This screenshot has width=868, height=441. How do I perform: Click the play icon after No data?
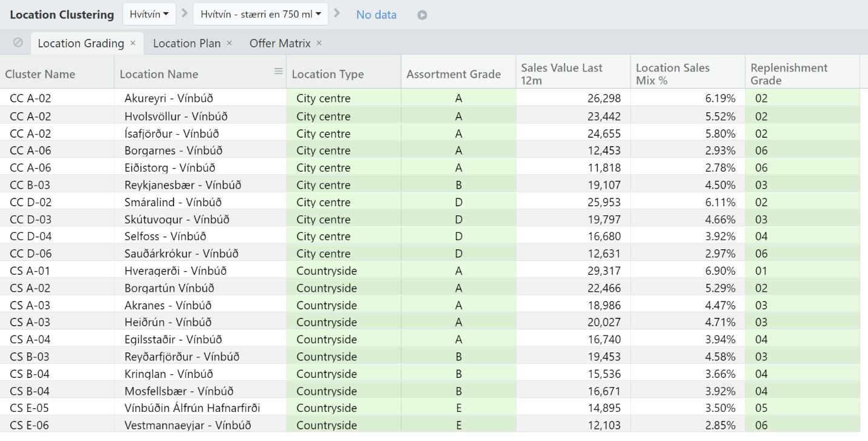422,15
